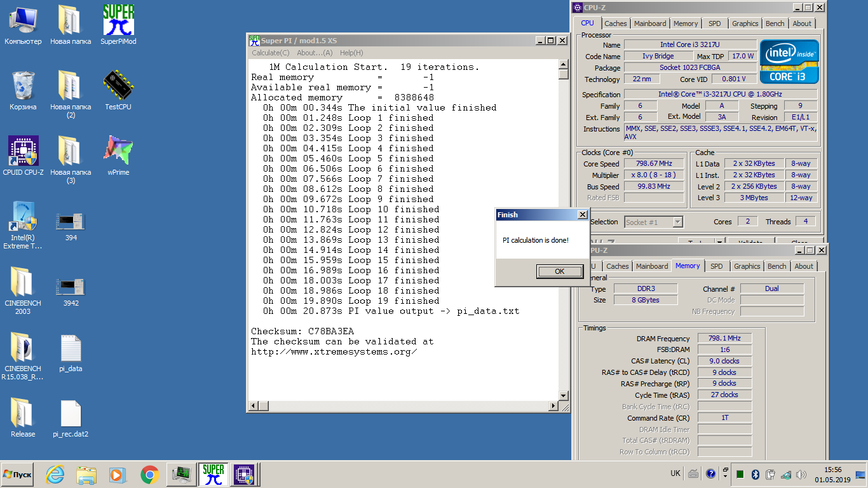Click Super PI vertical scrollbar up arrow
Viewport: 868px width, 488px height.
click(563, 64)
